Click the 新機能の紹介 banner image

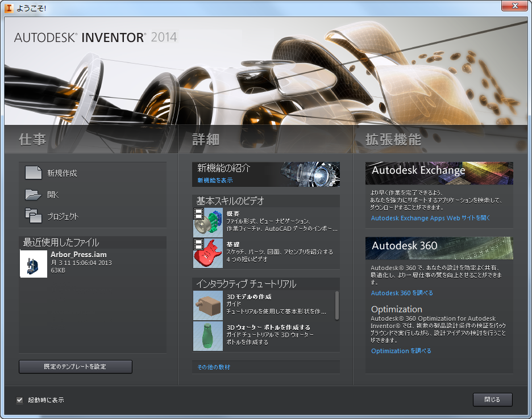click(x=265, y=174)
